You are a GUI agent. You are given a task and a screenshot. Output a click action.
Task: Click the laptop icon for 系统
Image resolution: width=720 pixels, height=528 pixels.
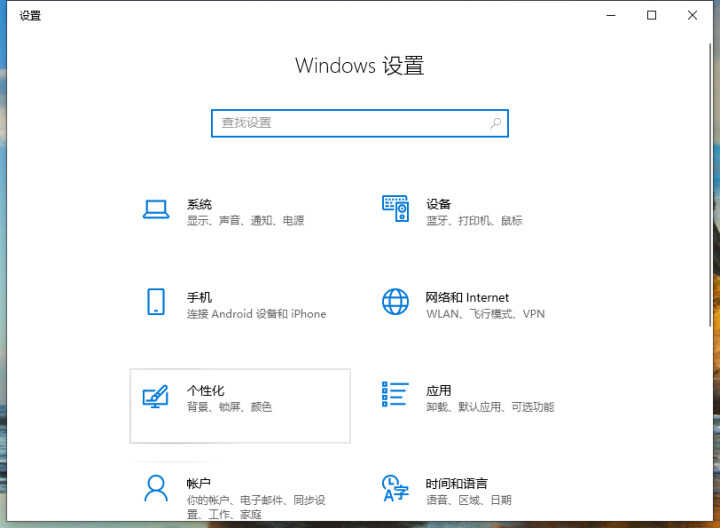click(x=155, y=209)
